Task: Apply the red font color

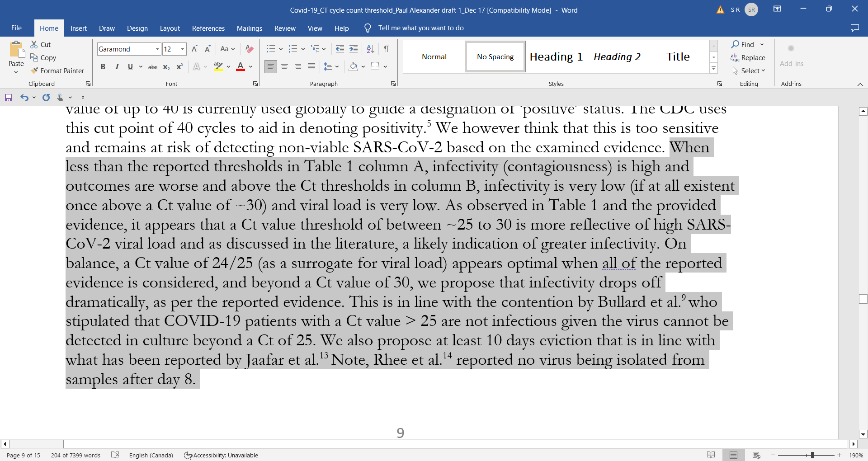Action: coord(241,67)
